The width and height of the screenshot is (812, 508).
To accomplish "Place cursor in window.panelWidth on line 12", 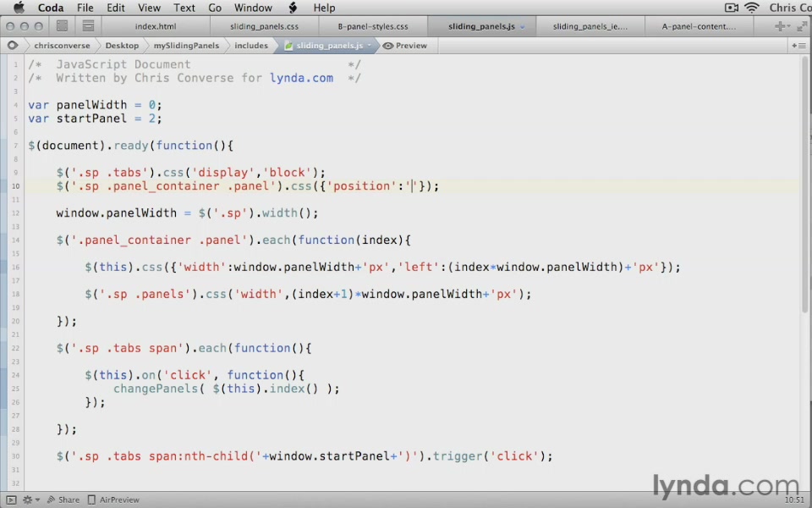I will [x=117, y=213].
